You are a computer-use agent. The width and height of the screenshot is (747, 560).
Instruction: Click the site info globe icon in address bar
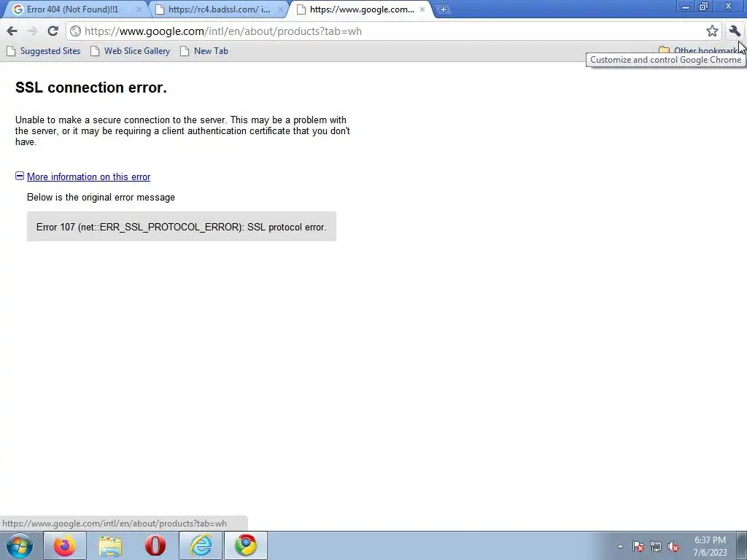[75, 31]
